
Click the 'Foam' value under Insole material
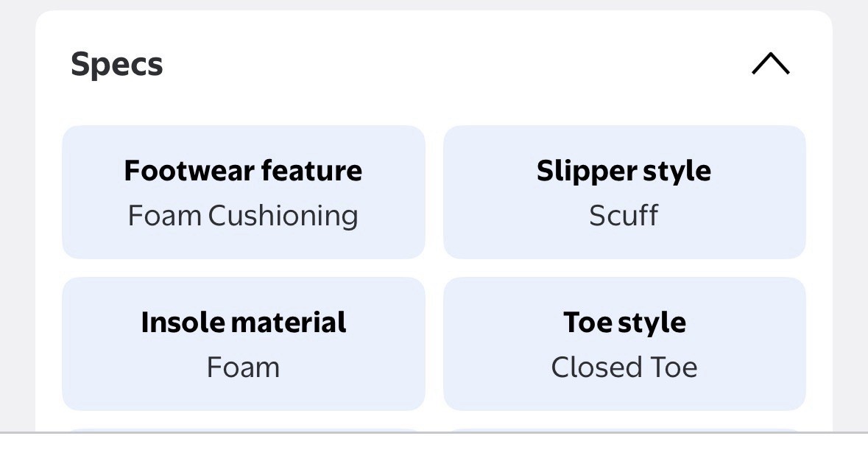point(243,367)
